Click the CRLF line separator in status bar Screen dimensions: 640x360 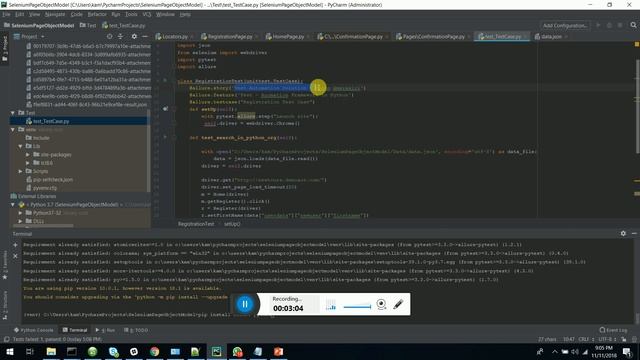[585, 339]
